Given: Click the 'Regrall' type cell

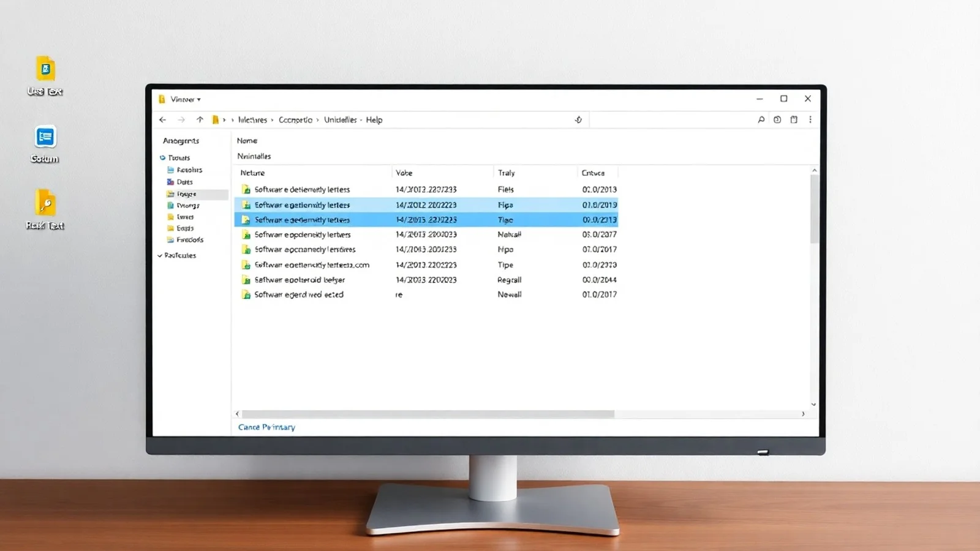Looking at the screenshot, I should [x=510, y=280].
